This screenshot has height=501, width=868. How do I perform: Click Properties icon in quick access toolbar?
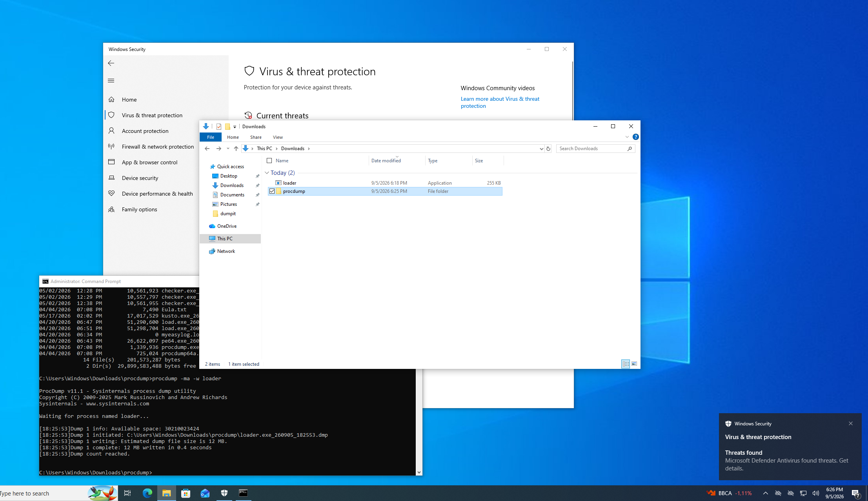(x=219, y=126)
